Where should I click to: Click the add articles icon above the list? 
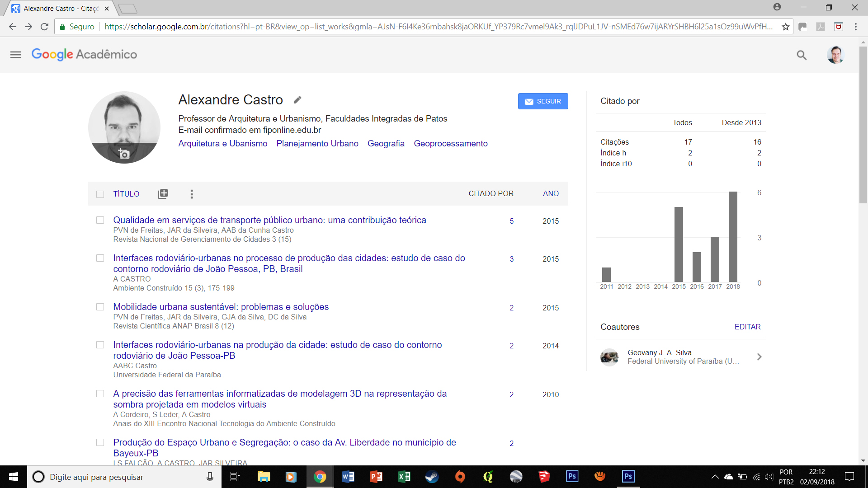pyautogui.click(x=163, y=193)
